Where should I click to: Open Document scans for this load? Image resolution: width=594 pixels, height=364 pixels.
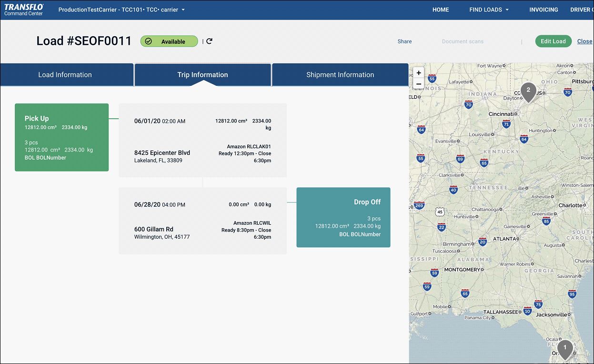tap(462, 41)
